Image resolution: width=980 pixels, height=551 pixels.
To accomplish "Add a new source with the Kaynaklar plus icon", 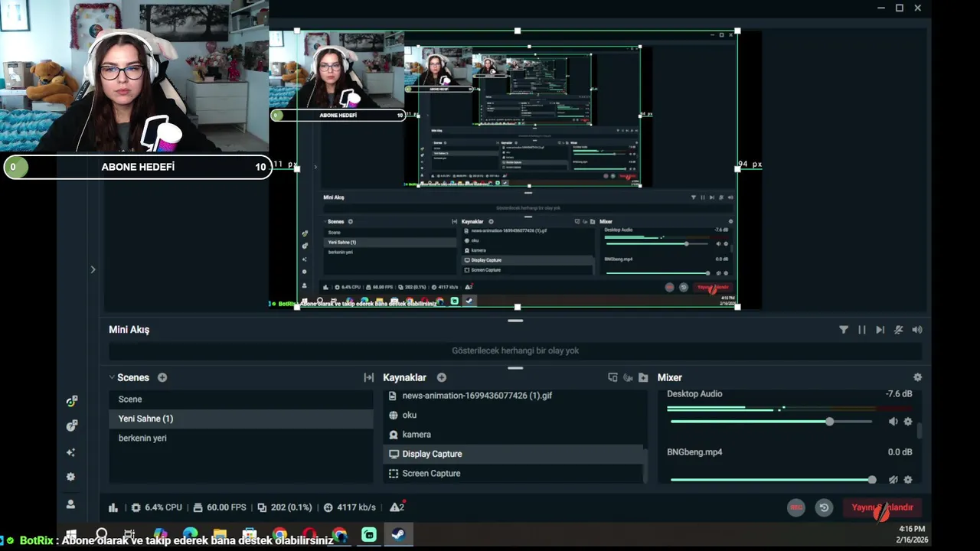I will click(x=442, y=377).
